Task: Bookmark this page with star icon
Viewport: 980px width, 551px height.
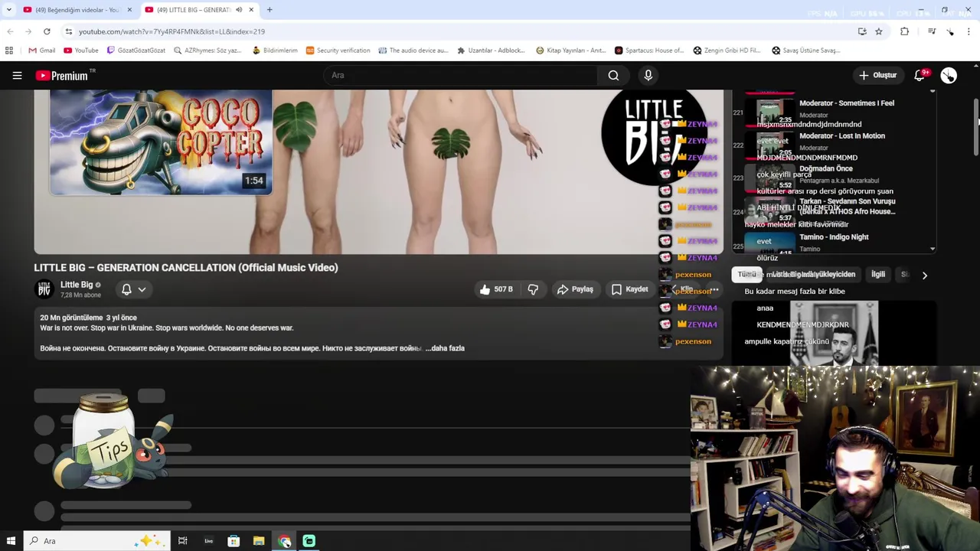Action: (879, 31)
